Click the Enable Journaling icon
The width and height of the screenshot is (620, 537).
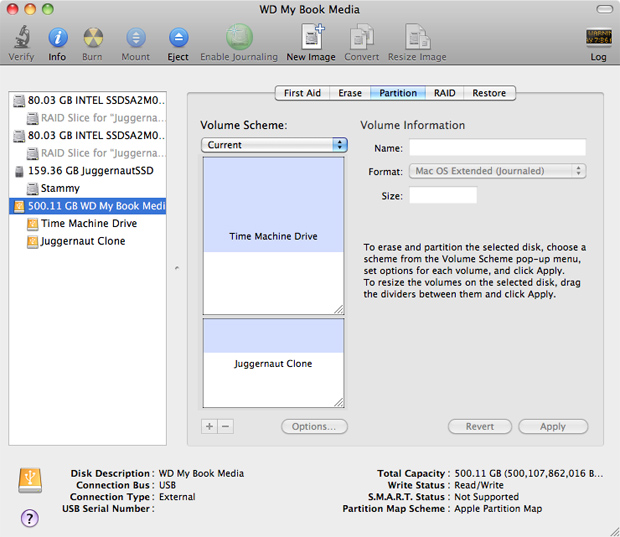tap(239, 37)
